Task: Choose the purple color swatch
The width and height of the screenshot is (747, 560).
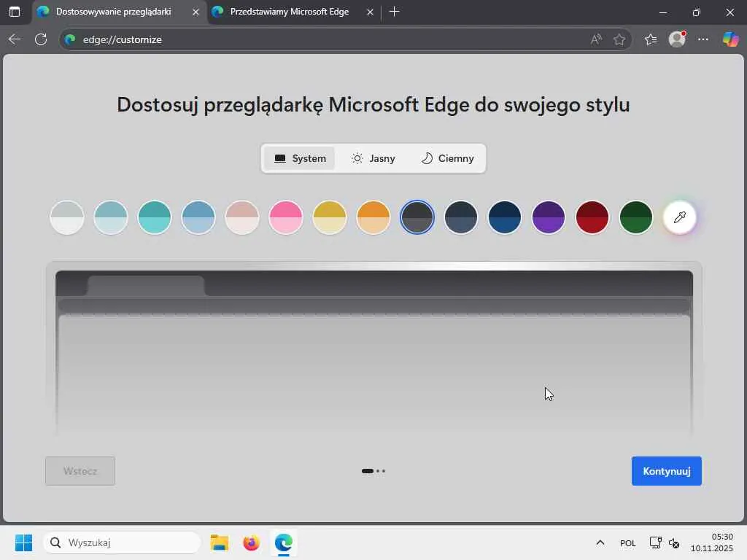Action: [x=549, y=217]
